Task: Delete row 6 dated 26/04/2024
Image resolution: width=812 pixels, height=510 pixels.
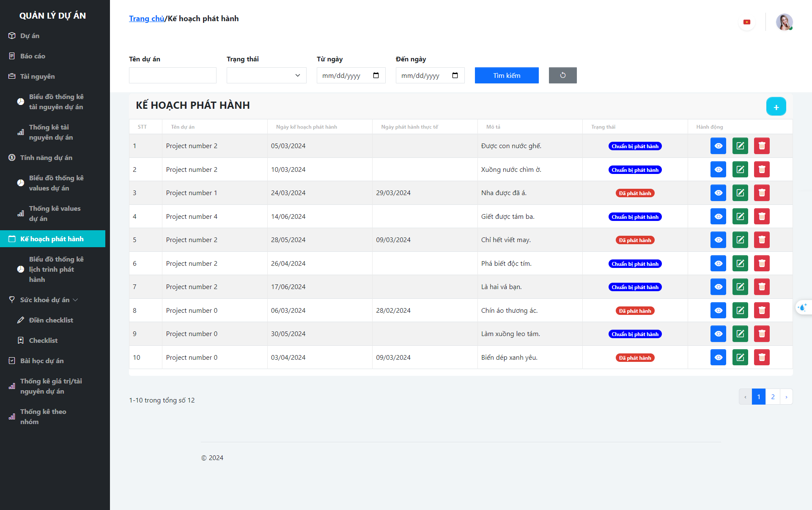Action: (762, 263)
